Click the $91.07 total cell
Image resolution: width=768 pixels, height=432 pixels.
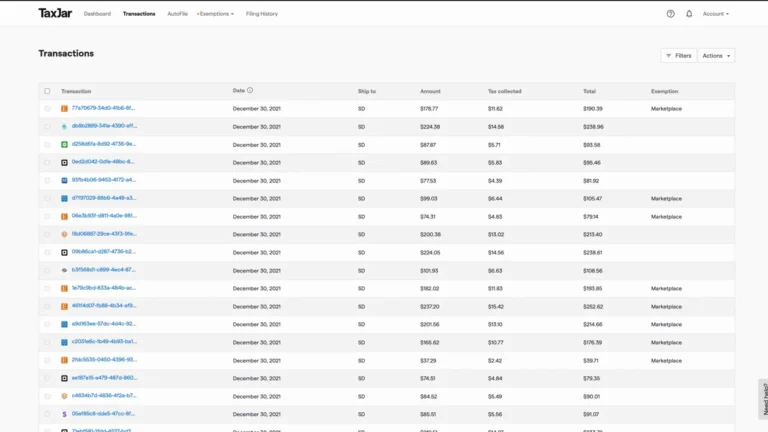pyautogui.click(x=591, y=414)
